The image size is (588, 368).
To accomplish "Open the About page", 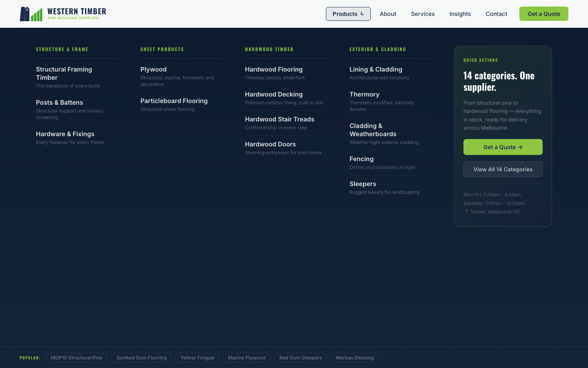I will coord(388,14).
